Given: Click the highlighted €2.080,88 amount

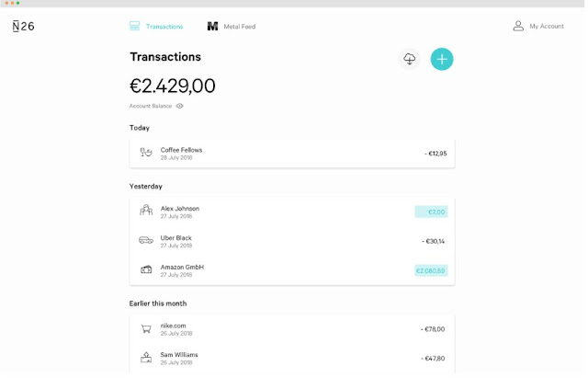Looking at the screenshot, I should click(x=431, y=270).
